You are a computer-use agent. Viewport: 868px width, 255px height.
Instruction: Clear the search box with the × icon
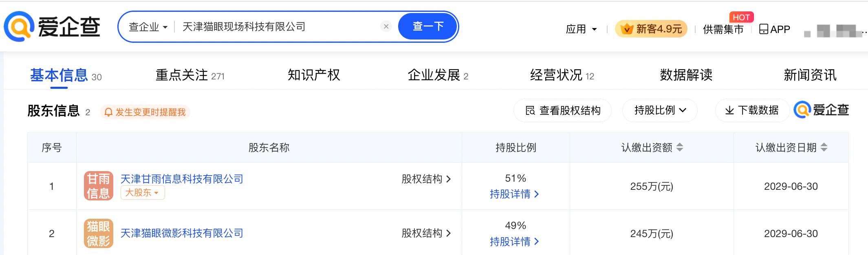click(386, 26)
